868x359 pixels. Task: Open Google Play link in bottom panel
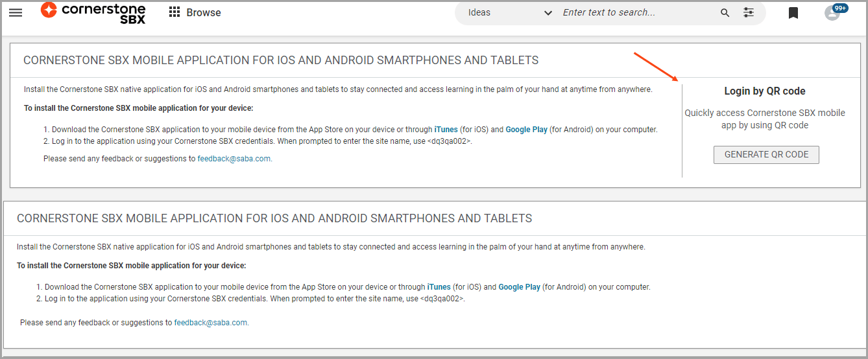pyautogui.click(x=519, y=287)
